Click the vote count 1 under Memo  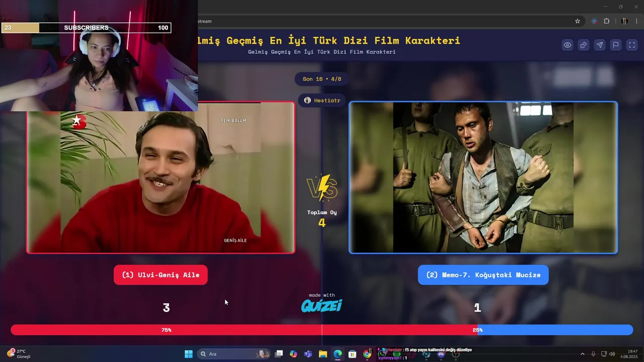(x=477, y=308)
